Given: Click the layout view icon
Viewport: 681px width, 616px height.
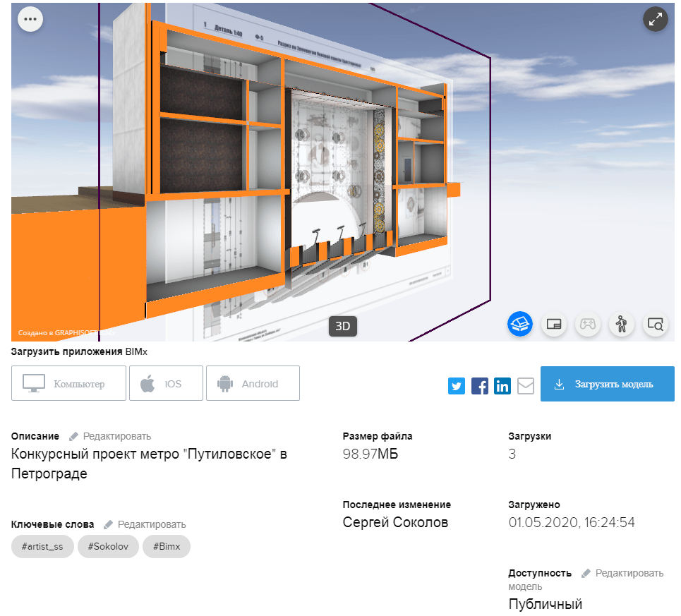Looking at the screenshot, I should [554, 324].
